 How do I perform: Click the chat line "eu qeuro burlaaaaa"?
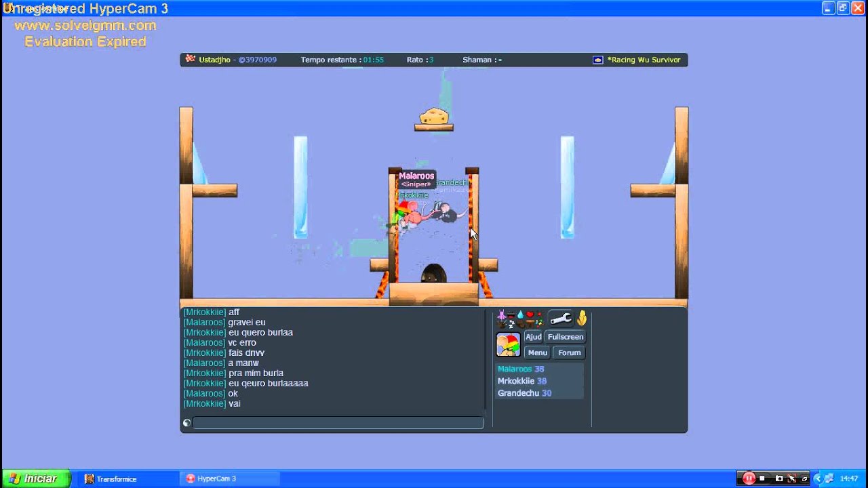(x=269, y=384)
